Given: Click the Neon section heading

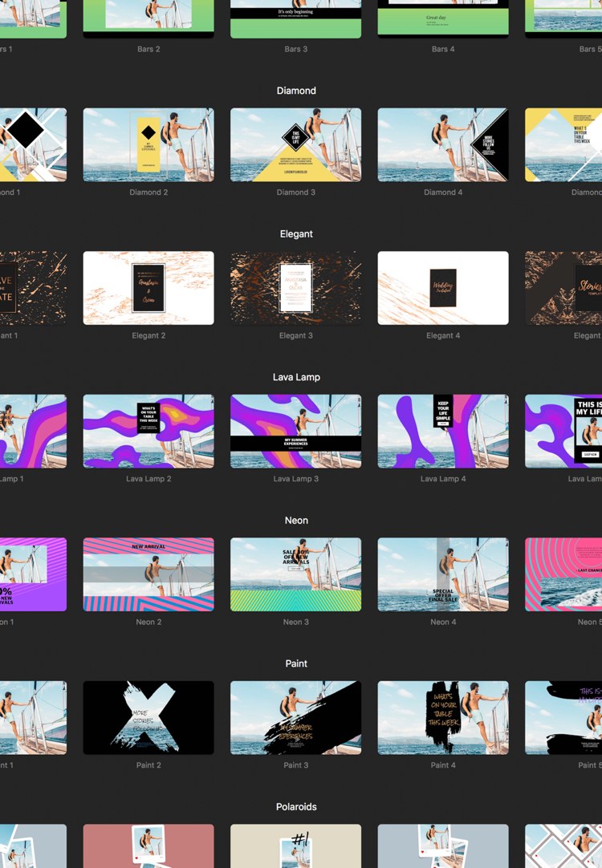Looking at the screenshot, I should (296, 521).
